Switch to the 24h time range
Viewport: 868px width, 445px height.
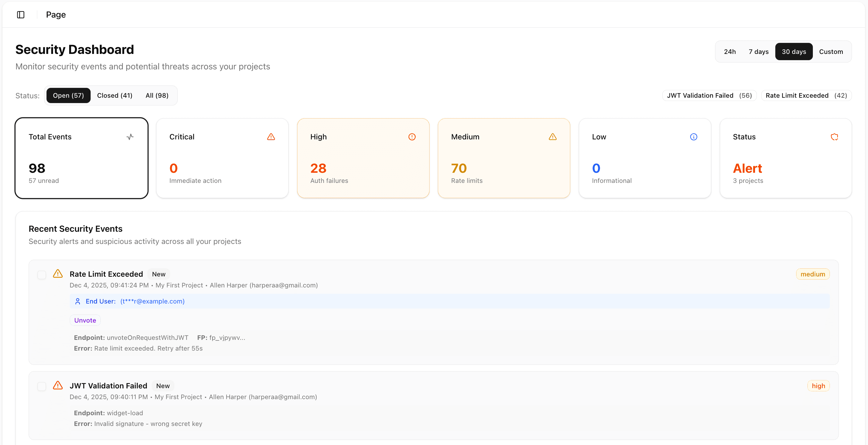[x=730, y=52]
